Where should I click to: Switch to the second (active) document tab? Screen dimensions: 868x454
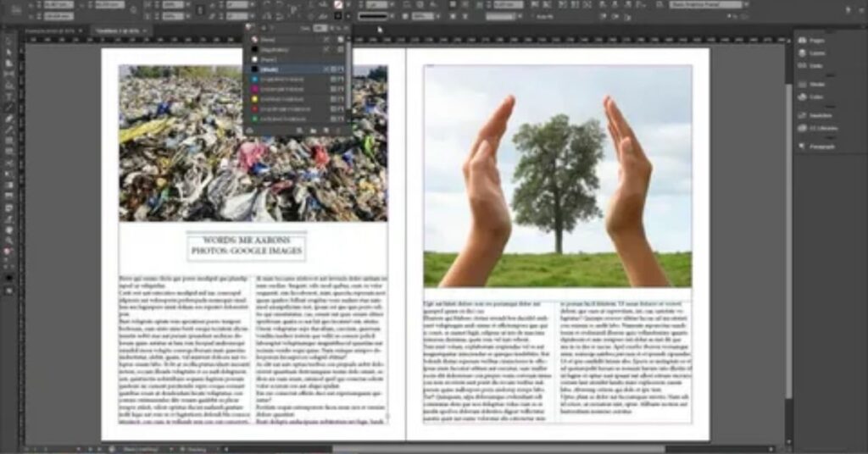[x=120, y=31]
